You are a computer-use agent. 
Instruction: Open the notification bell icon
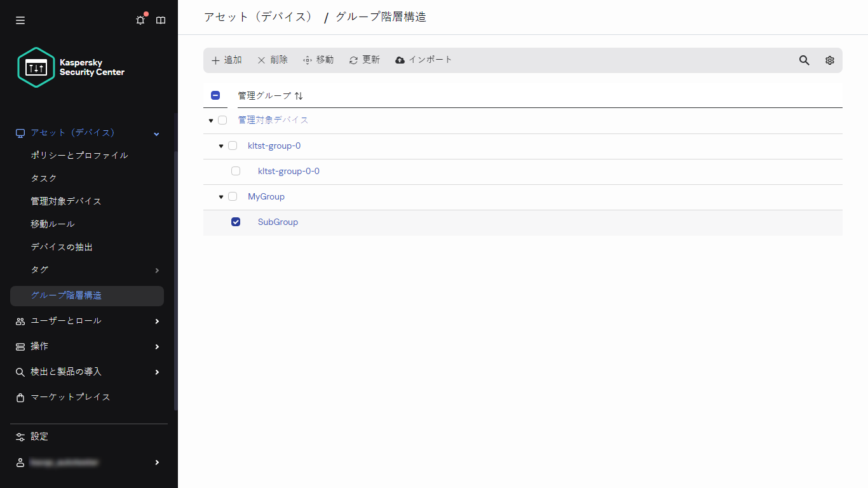(140, 20)
